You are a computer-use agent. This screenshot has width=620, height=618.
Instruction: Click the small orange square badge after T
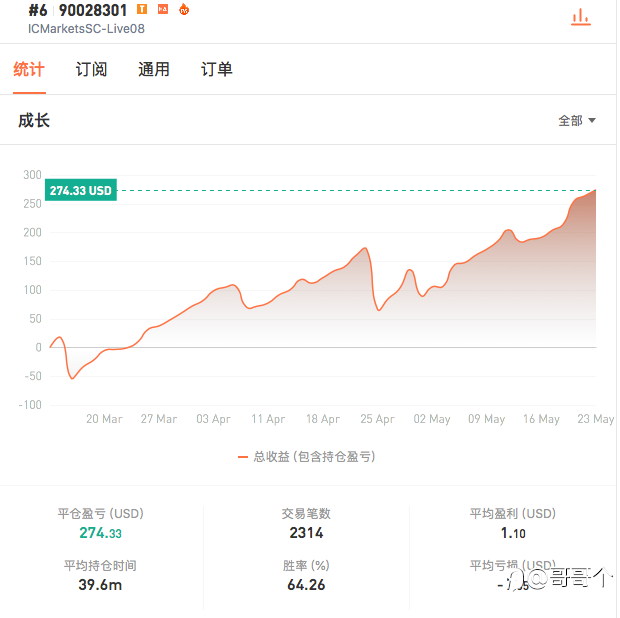(x=162, y=9)
